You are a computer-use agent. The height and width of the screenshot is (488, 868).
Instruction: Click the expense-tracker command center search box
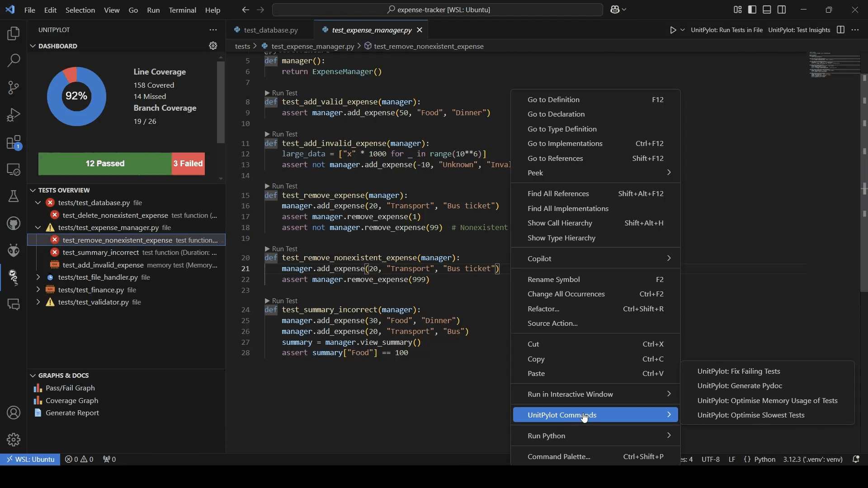tap(437, 9)
